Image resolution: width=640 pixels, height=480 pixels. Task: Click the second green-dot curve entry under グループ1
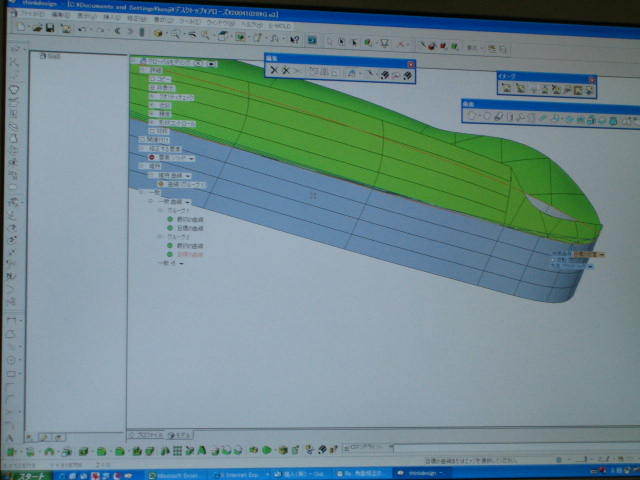190,228
